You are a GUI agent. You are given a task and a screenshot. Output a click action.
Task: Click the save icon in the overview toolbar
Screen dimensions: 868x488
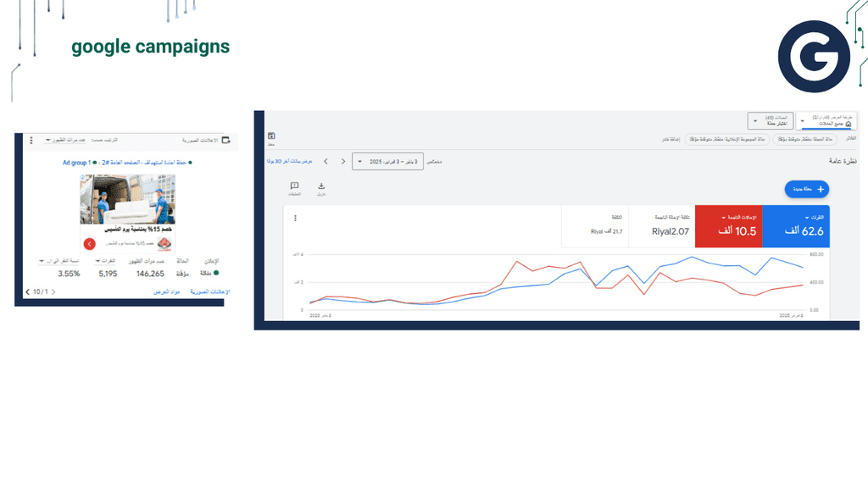(271, 136)
